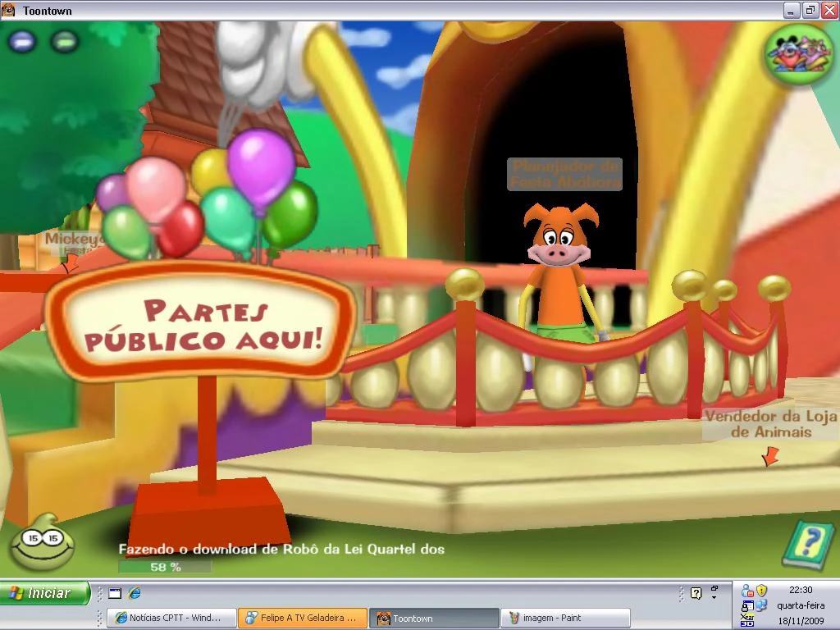Click the 'Fazendo o download' status text
Screen dimensions: 840x630
(x=281, y=549)
